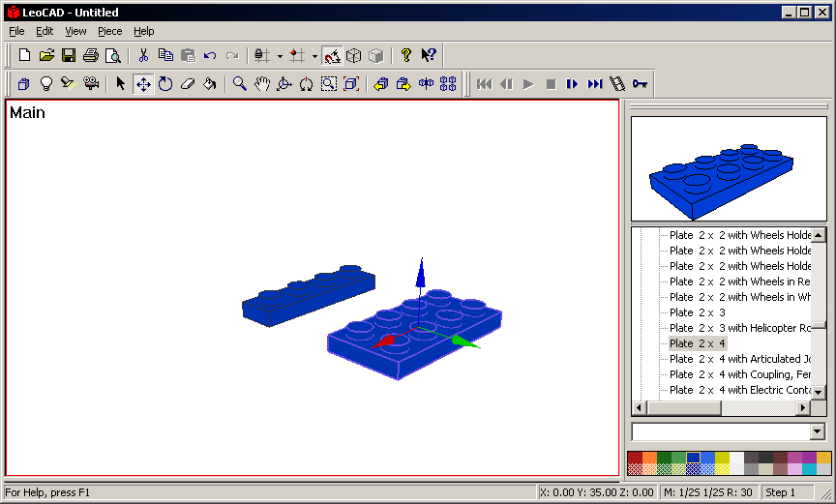Go to the next step button
The width and height of the screenshot is (836, 504).
click(573, 84)
